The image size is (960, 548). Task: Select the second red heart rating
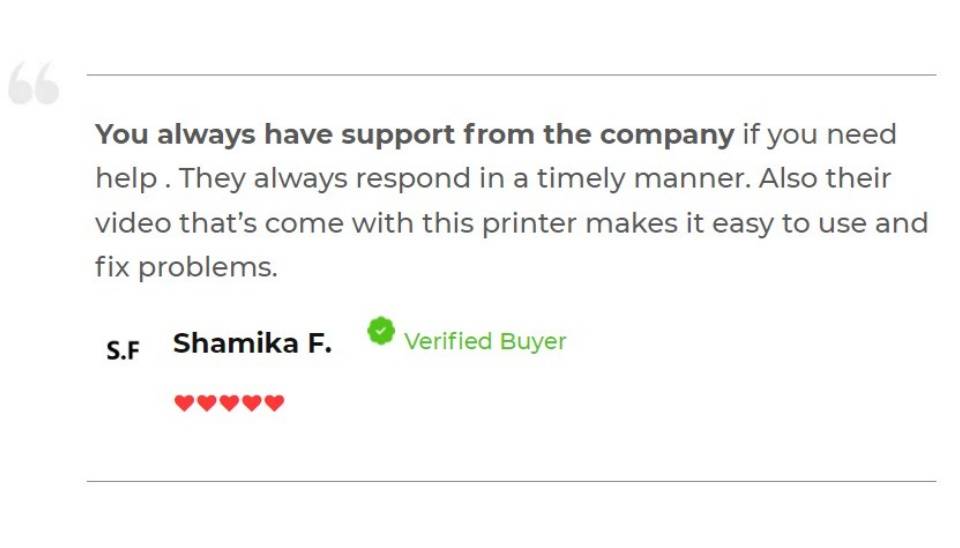coord(207,403)
